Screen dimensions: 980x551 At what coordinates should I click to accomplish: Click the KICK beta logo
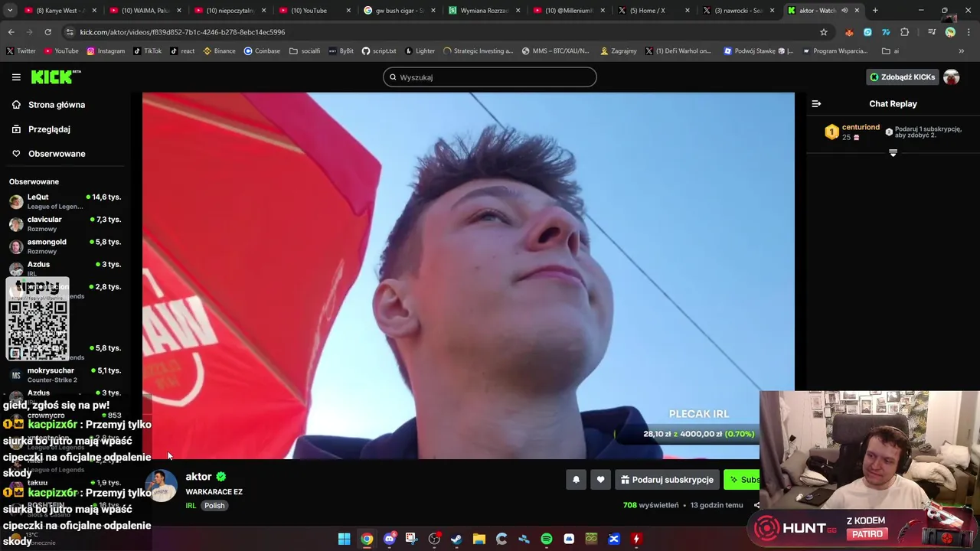[56, 77]
